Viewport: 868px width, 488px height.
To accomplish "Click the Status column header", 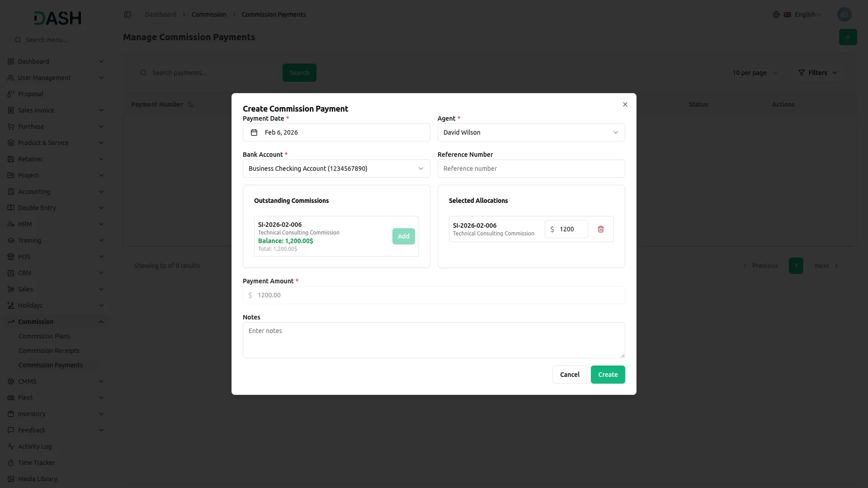I will click(698, 104).
